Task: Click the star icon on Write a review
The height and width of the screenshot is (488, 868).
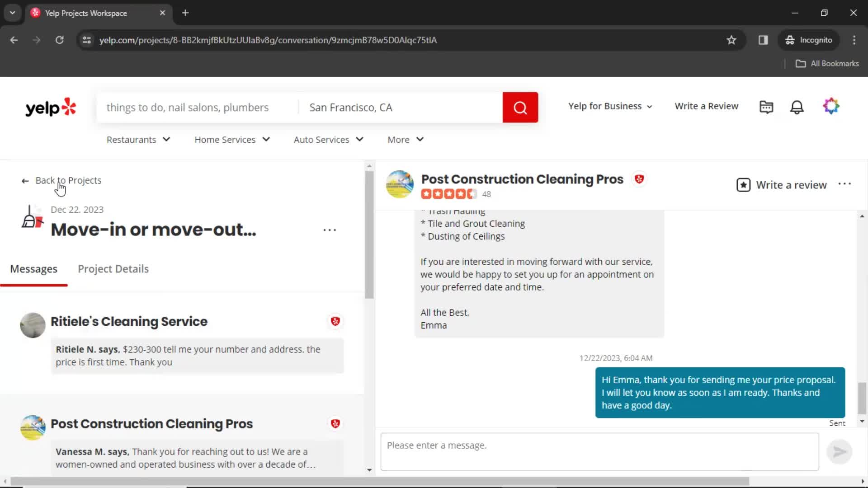Action: click(x=743, y=185)
